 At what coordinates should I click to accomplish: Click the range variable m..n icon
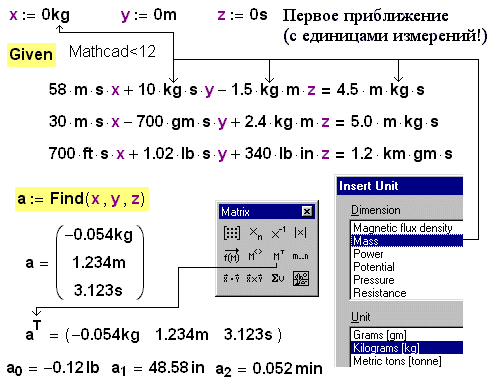(301, 256)
